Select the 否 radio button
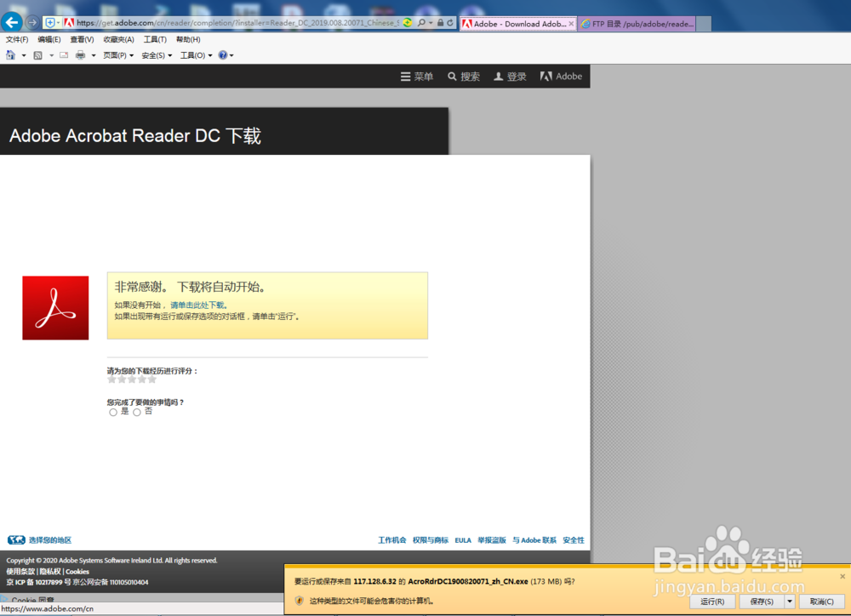Viewport: 851px width, 616px height. pyautogui.click(x=136, y=412)
